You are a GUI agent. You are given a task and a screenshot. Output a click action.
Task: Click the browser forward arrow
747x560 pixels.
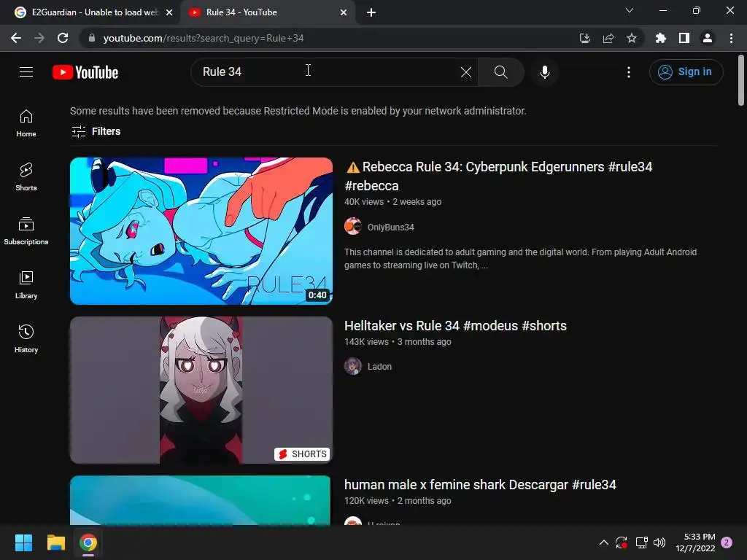(39, 38)
